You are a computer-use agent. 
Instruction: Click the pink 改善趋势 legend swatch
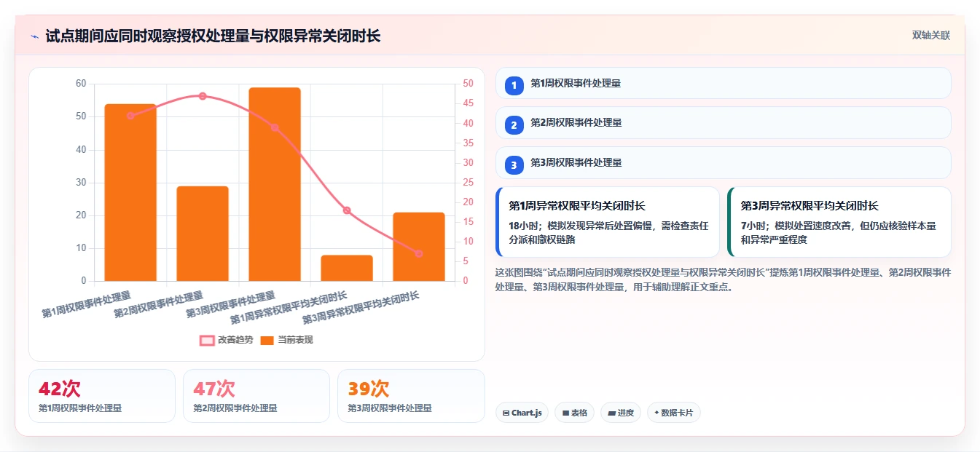(207, 340)
